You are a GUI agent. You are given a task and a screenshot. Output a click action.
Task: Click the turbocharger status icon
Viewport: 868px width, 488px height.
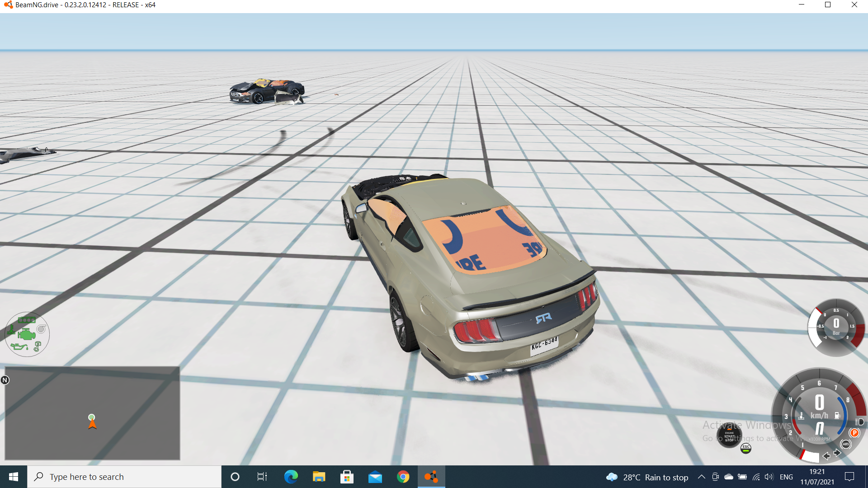41,329
